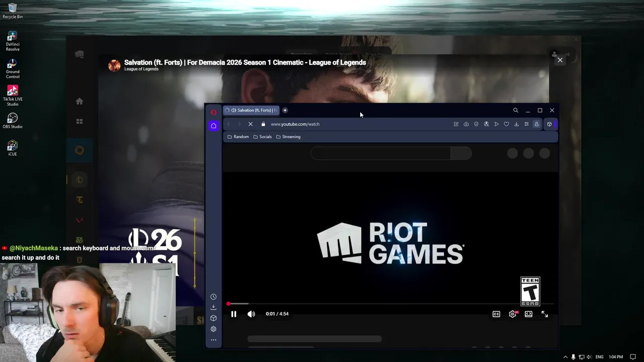
Task: Open the profile account icon in toolbar
Action: (x=536, y=124)
